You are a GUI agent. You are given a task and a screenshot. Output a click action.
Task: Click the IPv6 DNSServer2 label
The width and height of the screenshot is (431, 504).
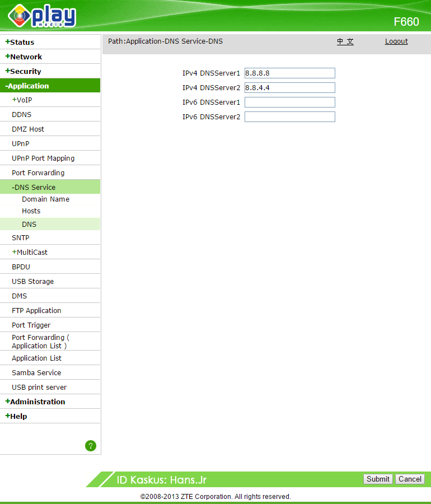tap(212, 116)
